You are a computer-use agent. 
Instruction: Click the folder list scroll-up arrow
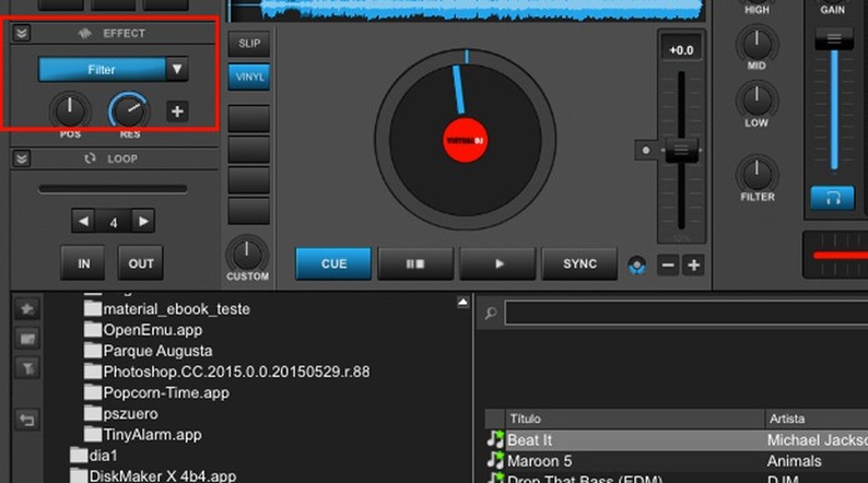pyautogui.click(x=463, y=302)
